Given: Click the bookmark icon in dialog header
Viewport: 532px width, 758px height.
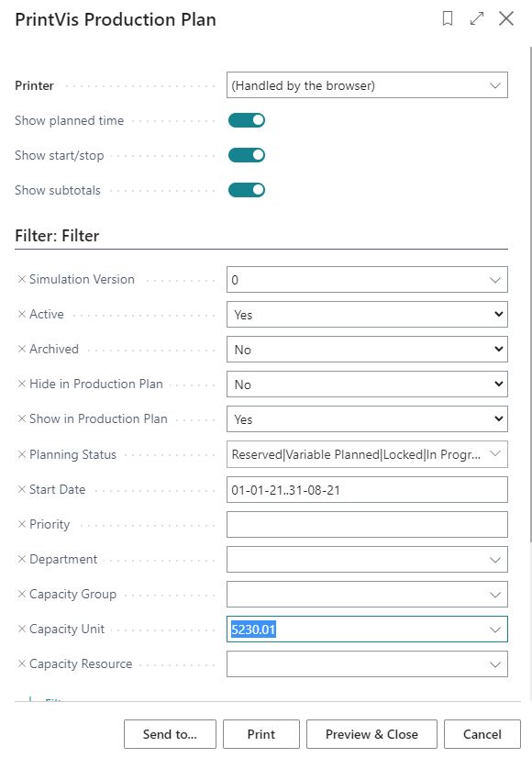Looking at the screenshot, I should pos(448,19).
